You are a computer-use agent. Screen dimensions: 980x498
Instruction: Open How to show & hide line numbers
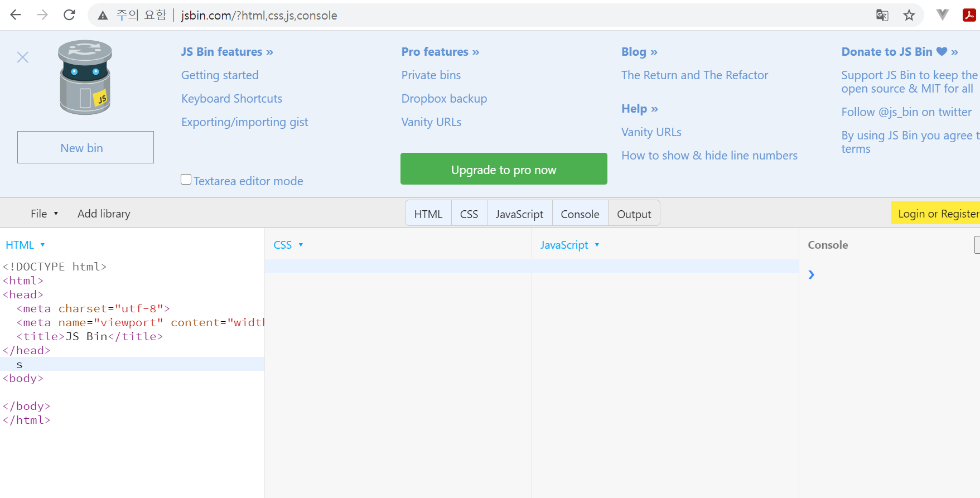[709, 156]
